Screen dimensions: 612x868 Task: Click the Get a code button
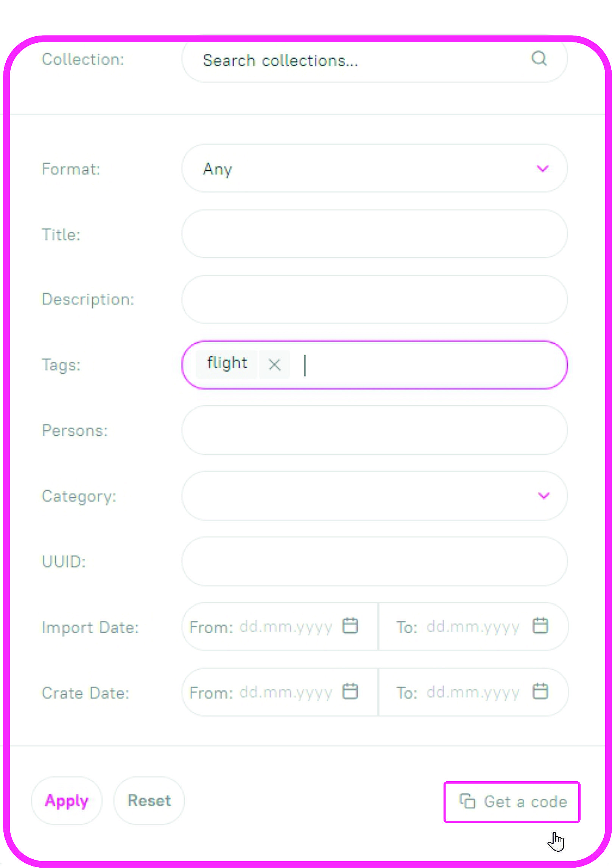[512, 802]
